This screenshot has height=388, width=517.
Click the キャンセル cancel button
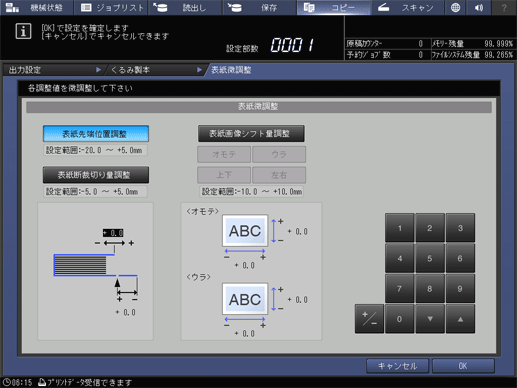click(x=397, y=366)
